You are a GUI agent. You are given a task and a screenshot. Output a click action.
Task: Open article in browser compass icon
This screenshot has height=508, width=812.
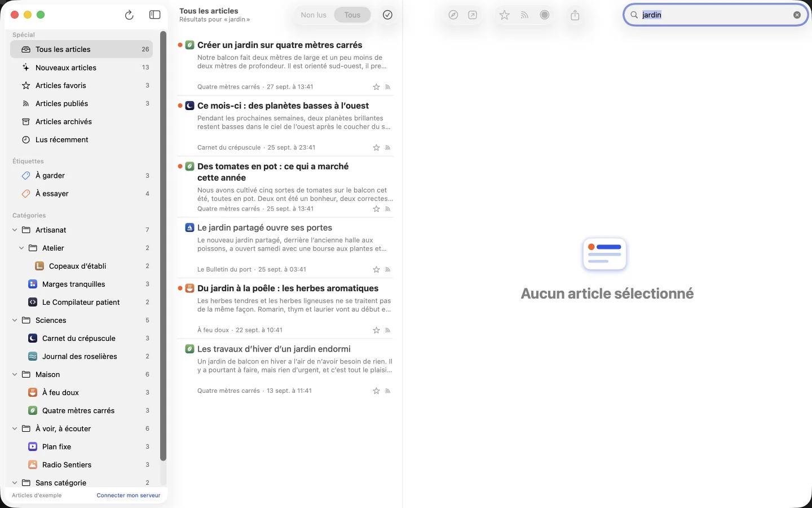click(453, 15)
